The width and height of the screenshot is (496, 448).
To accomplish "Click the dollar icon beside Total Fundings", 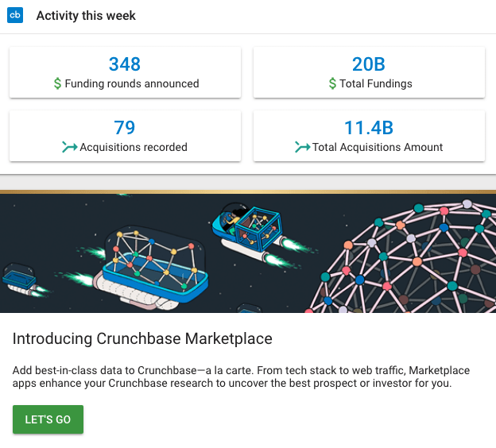I will [333, 83].
